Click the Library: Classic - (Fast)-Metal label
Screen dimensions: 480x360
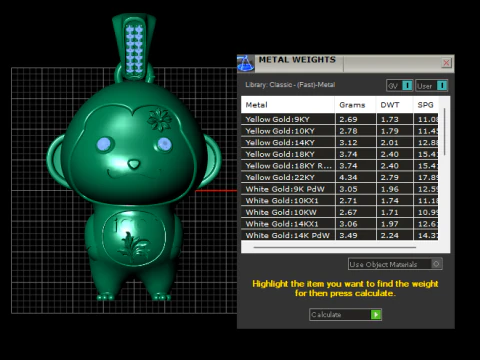pos(290,85)
